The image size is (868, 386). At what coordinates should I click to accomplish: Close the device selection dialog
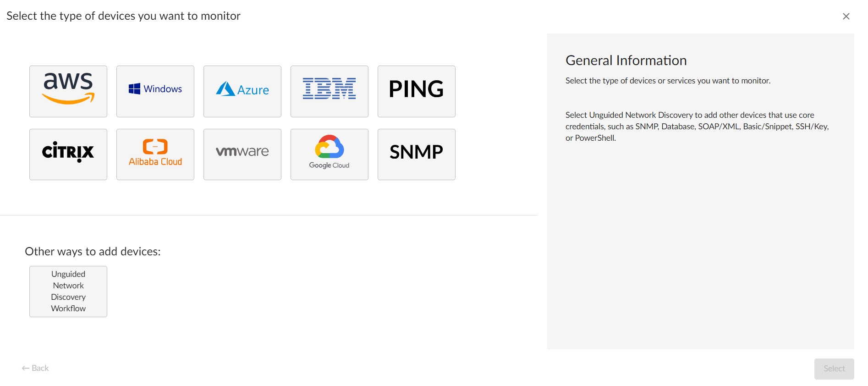tap(846, 17)
